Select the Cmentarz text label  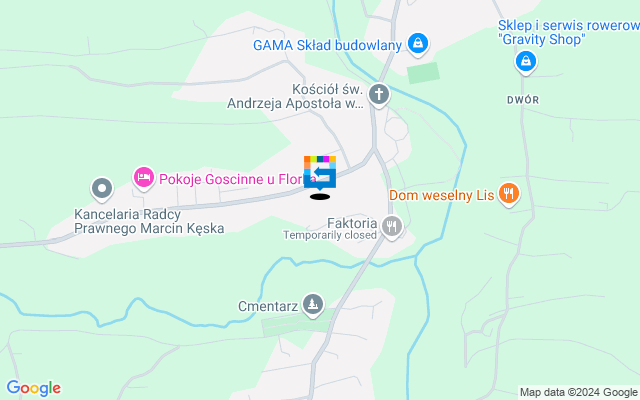coord(268,306)
